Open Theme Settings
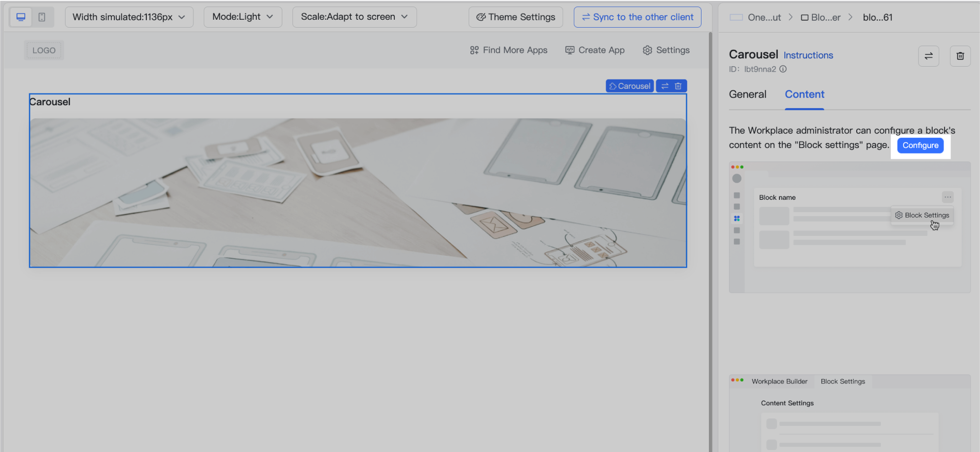This screenshot has height=452, width=980. tap(516, 17)
